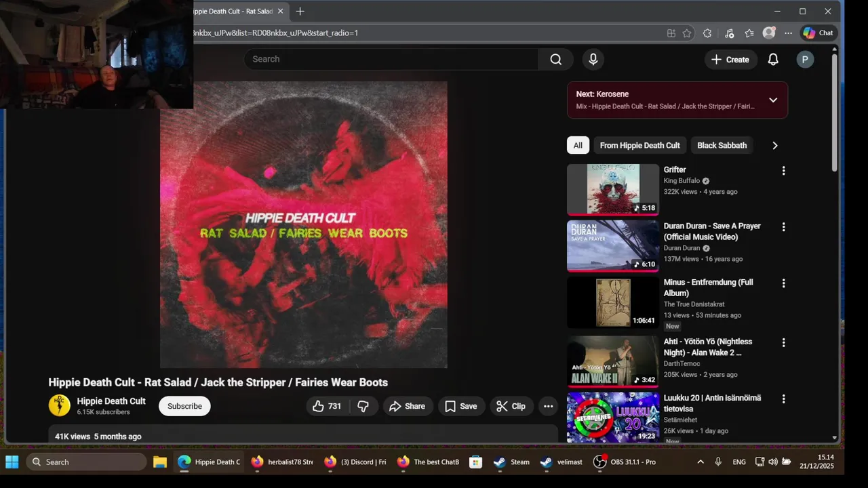Click the page vertical scrollbar
Screen dimensions: 868x488
click(834, 112)
